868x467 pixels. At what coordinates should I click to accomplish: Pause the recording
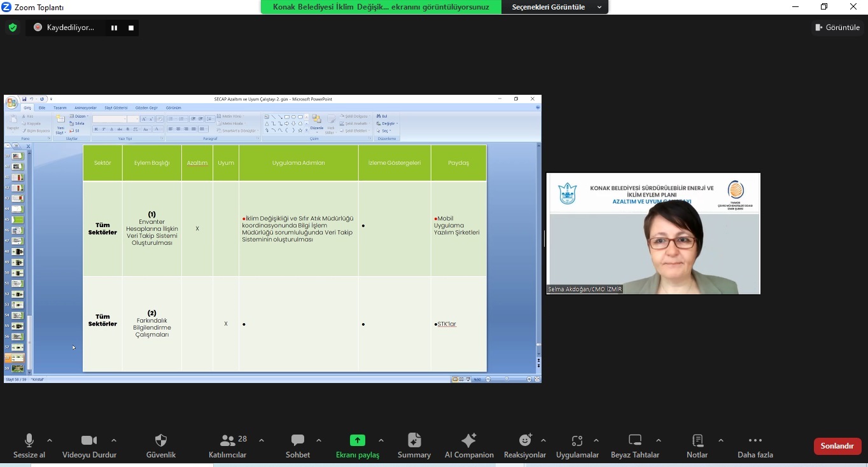115,28
